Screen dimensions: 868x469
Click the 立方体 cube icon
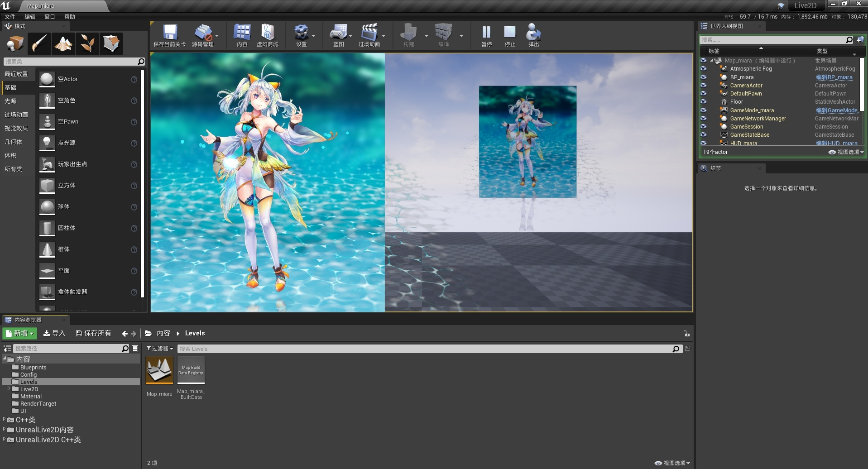(x=47, y=186)
